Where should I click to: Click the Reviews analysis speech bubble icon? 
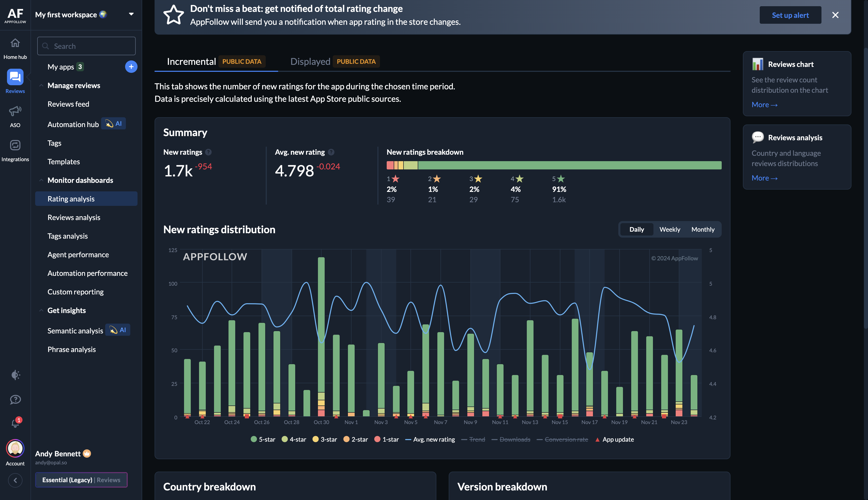(x=757, y=137)
